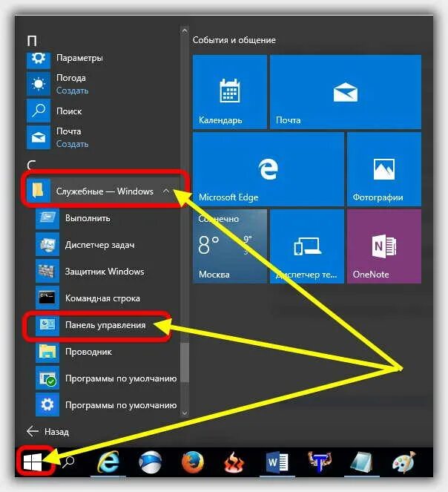This screenshot has height=492, width=448.
Task: Open the blue globe browser on taskbar
Action: [151, 462]
